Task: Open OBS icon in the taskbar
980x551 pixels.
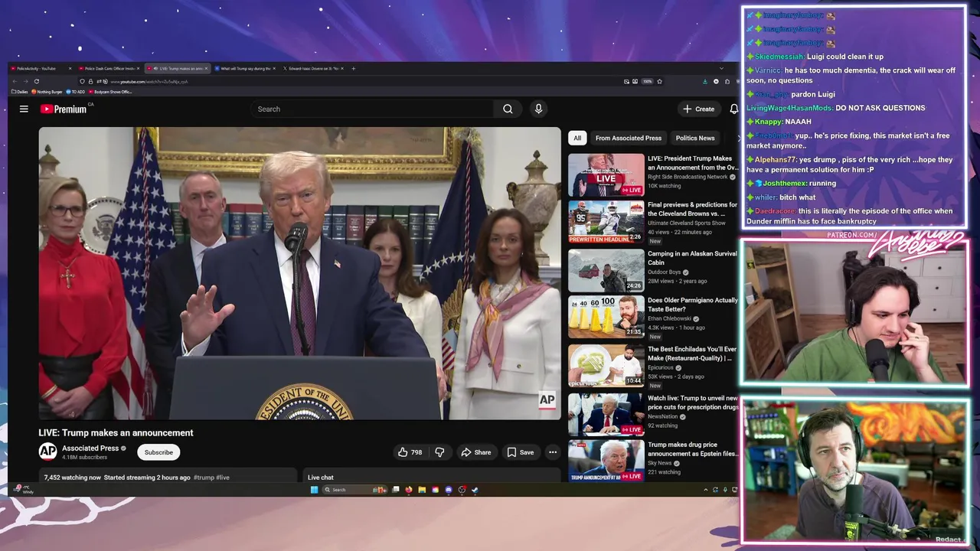Action: pyautogui.click(x=462, y=490)
